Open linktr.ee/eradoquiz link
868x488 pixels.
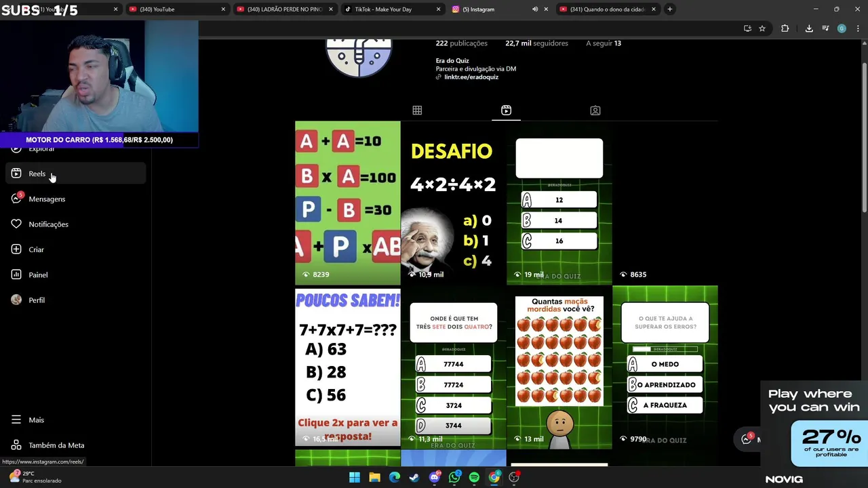point(471,77)
